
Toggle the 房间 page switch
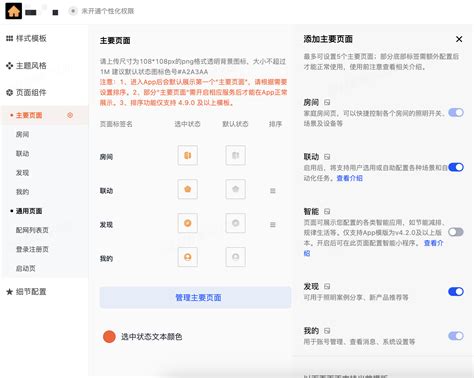[456, 113]
